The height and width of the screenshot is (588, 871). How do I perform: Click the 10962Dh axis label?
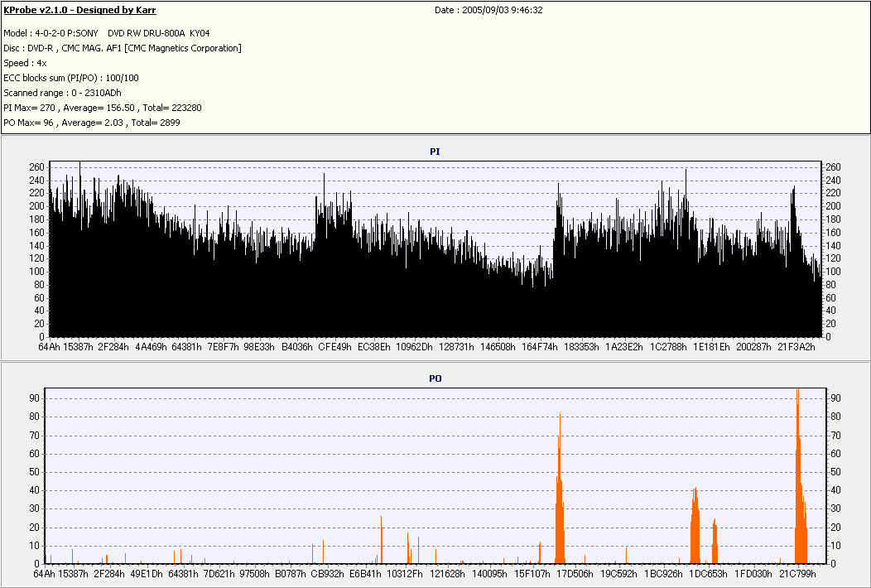click(415, 347)
